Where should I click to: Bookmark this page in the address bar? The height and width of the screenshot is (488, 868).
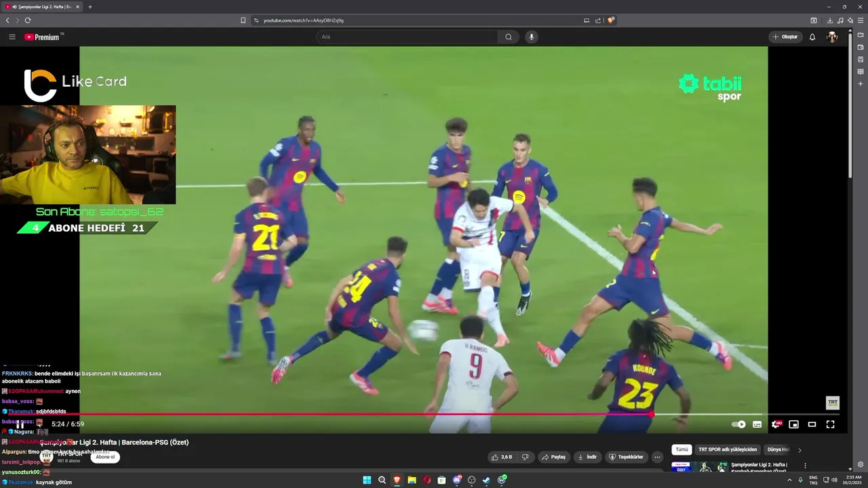coord(243,20)
